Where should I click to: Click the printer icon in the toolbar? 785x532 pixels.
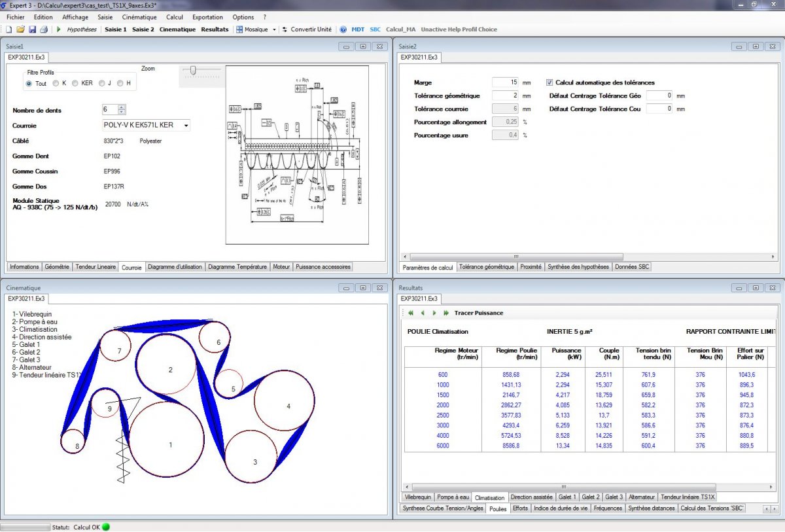(43, 29)
